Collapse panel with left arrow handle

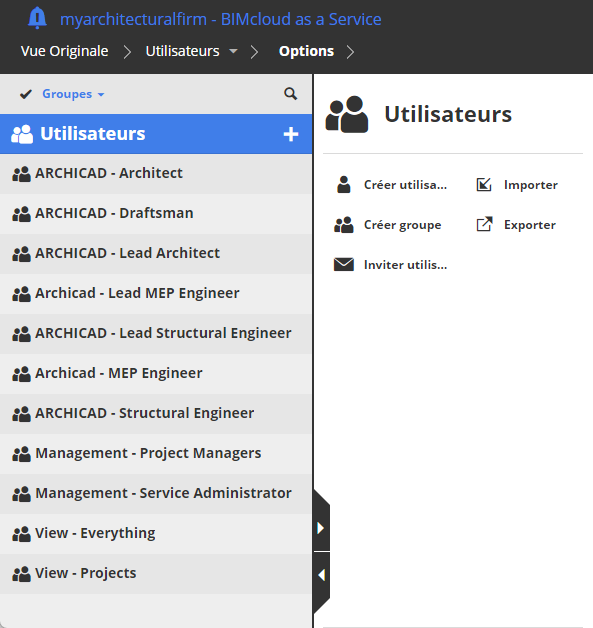pos(321,575)
